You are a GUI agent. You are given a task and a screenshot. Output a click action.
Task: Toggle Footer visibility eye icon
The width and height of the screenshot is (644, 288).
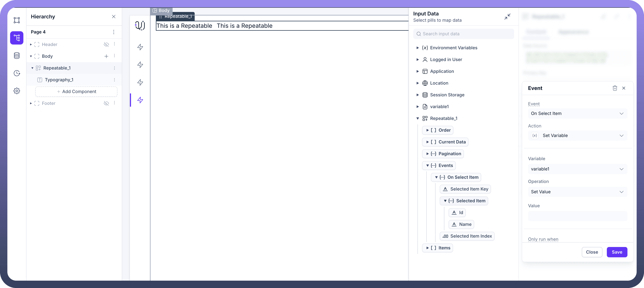click(106, 103)
